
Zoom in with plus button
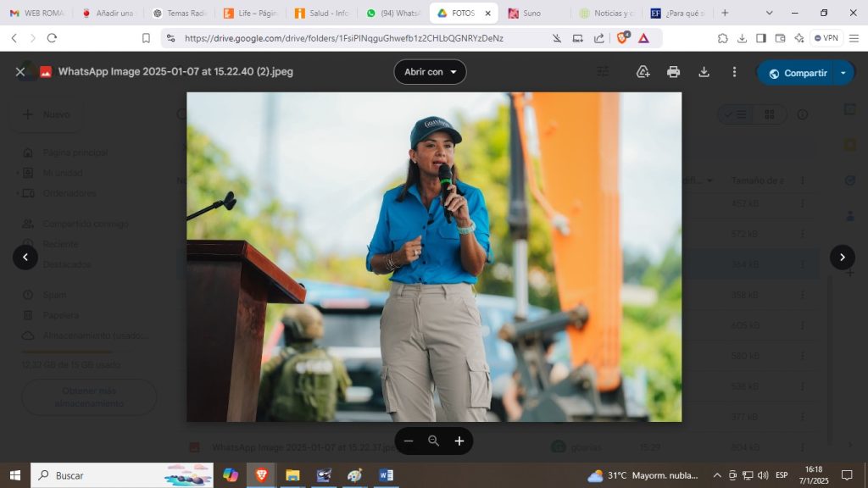(459, 441)
